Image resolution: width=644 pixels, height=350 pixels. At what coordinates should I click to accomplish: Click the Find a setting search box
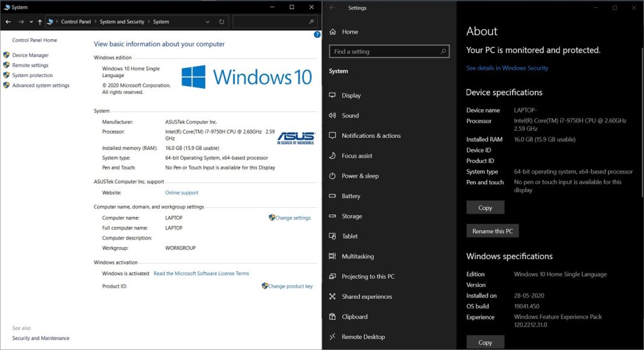tap(389, 51)
